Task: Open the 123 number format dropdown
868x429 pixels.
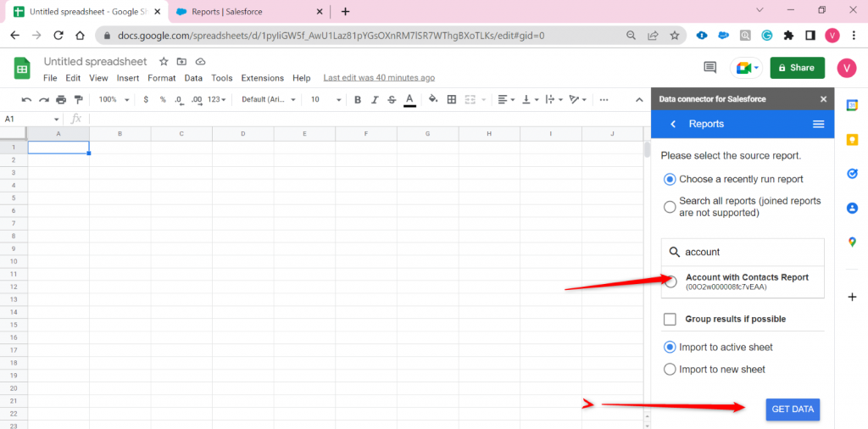Action: tap(216, 100)
